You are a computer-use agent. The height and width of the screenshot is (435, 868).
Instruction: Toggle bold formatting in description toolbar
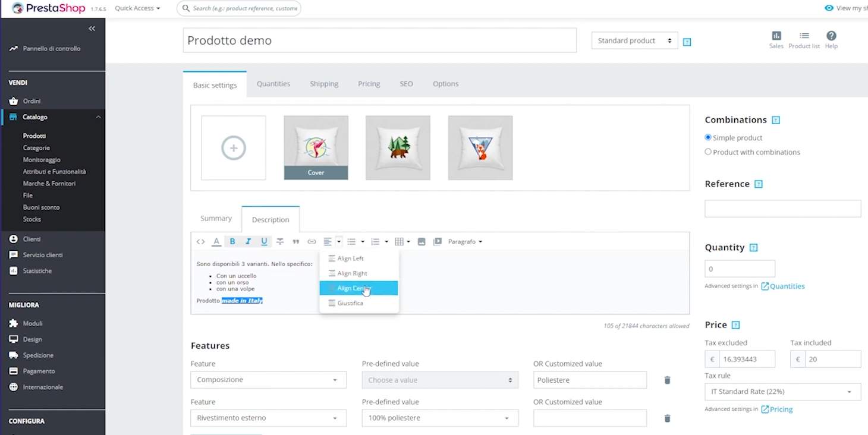(x=232, y=242)
